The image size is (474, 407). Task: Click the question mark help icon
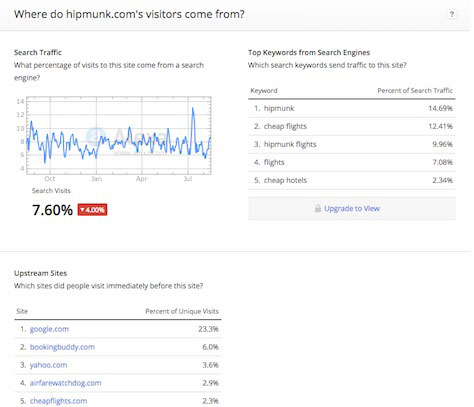click(452, 14)
